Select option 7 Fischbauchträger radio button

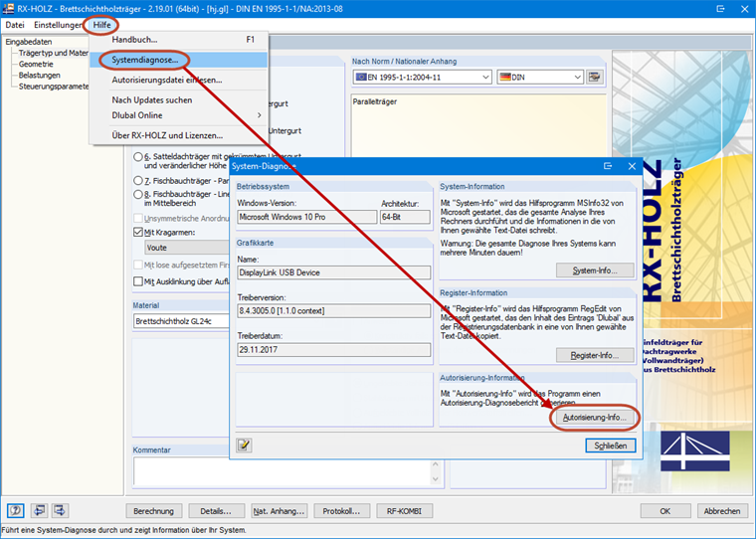[138, 181]
